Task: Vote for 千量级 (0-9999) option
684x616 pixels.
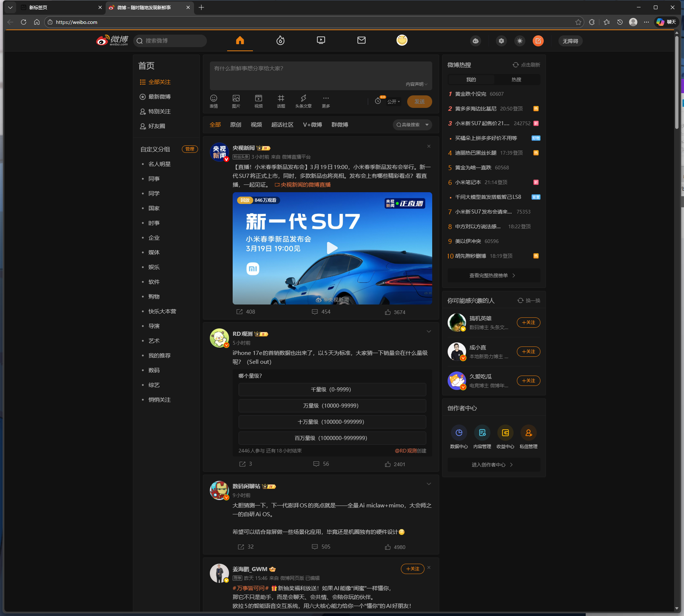Action: pos(332,390)
